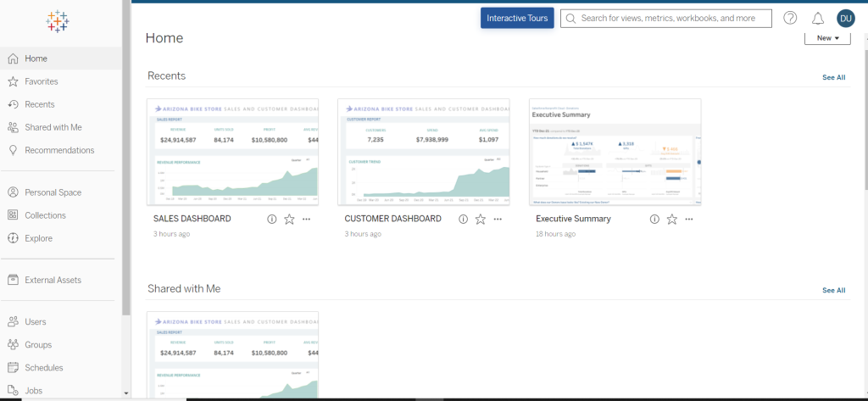Show info details for SALES DASHBOARD
This screenshot has width=868, height=401.
(x=272, y=219)
